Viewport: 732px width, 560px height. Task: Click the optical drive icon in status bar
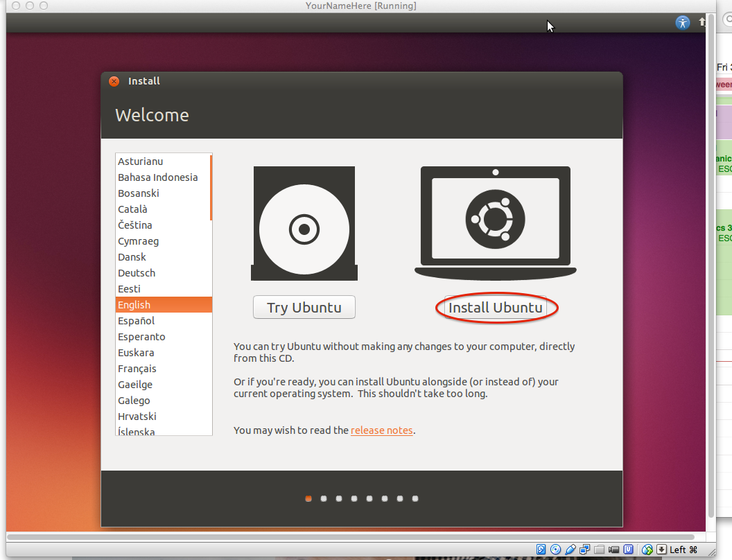click(556, 549)
